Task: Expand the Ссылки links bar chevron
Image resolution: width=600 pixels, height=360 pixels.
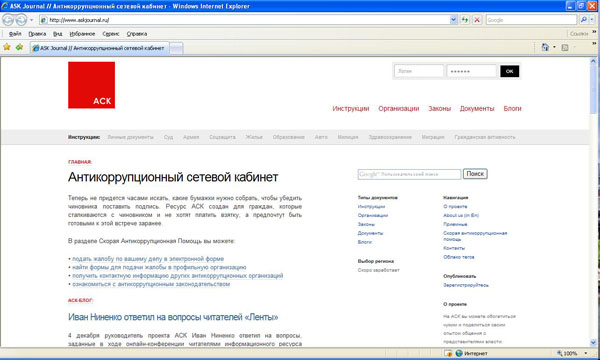Action: point(594,31)
